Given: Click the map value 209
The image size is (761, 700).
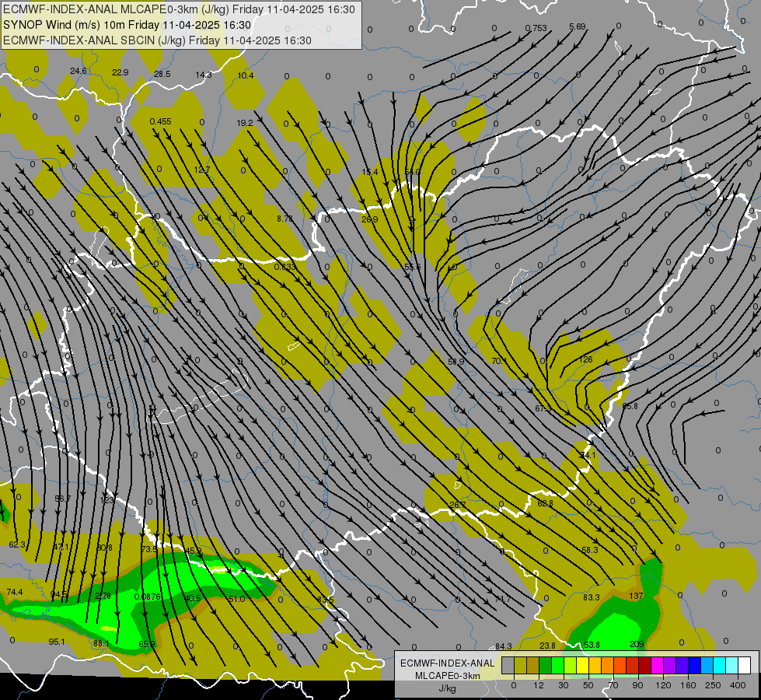Looking at the screenshot, I should click(x=637, y=644).
